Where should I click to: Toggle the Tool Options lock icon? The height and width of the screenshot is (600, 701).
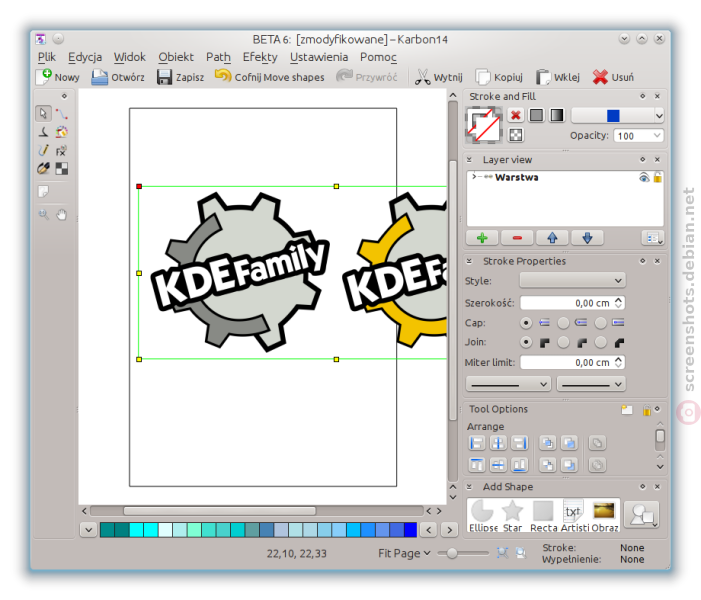coord(646,410)
